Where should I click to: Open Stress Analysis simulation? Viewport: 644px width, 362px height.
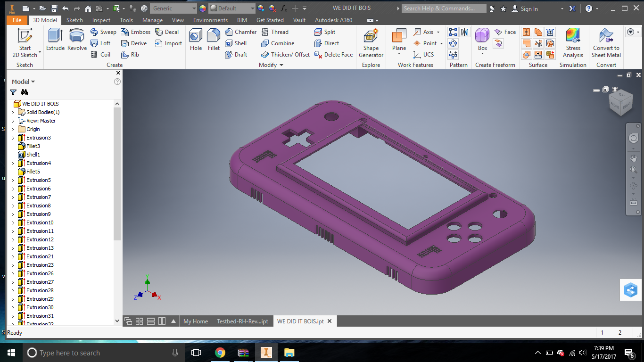(x=573, y=43)
